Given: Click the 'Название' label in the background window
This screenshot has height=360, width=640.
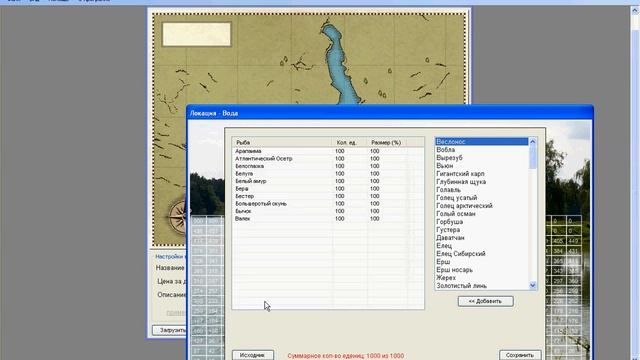Looking at the screenshot, I should pos(170,268).
